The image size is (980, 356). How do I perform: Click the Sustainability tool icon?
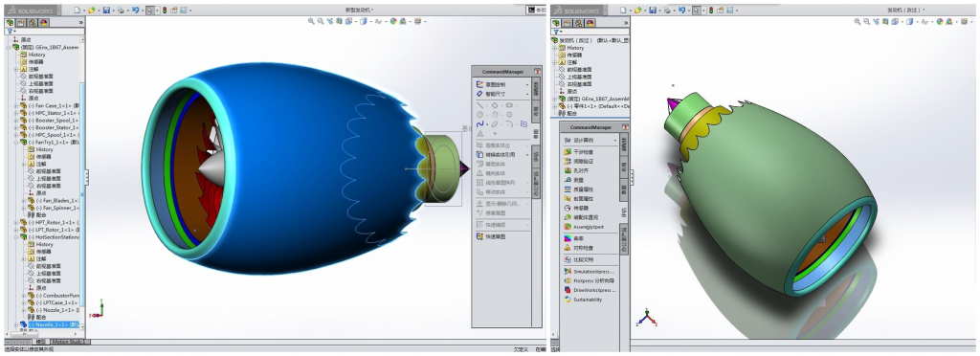pos(568,300)
